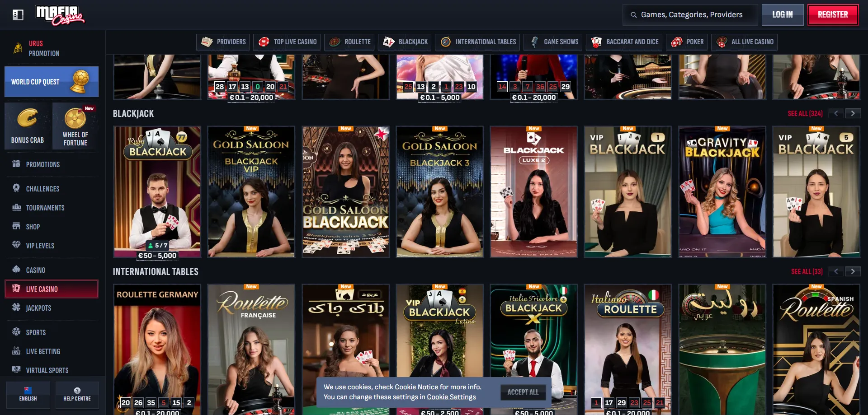Open the Jackpots icon in sidebar

click(16, 308)
